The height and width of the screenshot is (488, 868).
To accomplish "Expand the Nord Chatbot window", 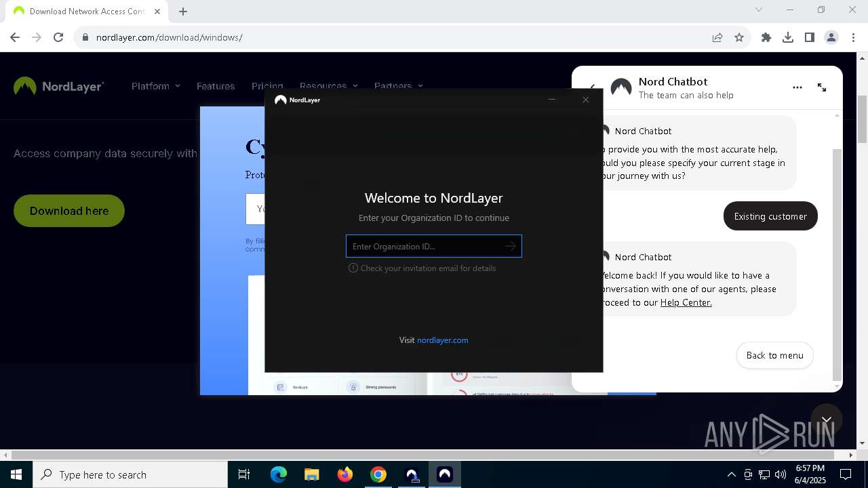I will (x=822, y=87).
